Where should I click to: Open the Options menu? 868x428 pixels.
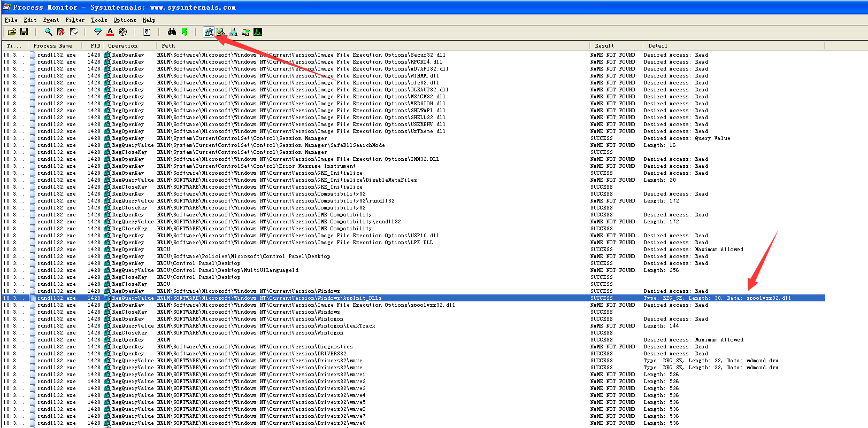pos(125,20)
